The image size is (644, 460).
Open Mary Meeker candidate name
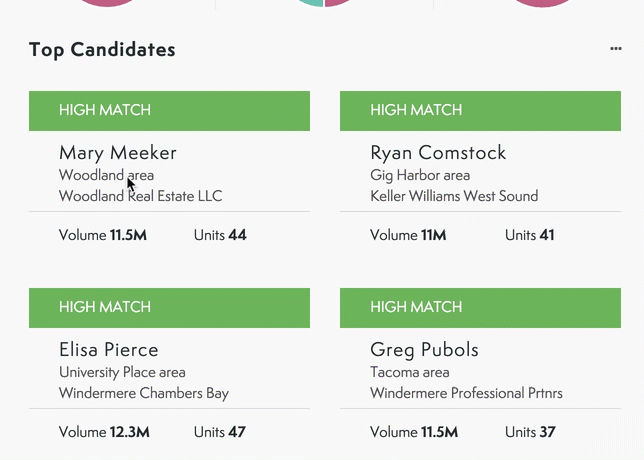coord(118,153)
